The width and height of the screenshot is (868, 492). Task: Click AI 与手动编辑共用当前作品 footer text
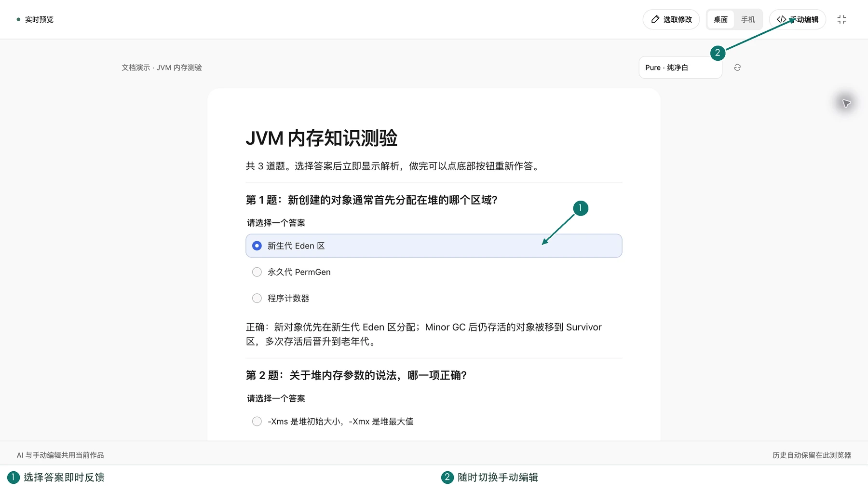click(60, 455)
